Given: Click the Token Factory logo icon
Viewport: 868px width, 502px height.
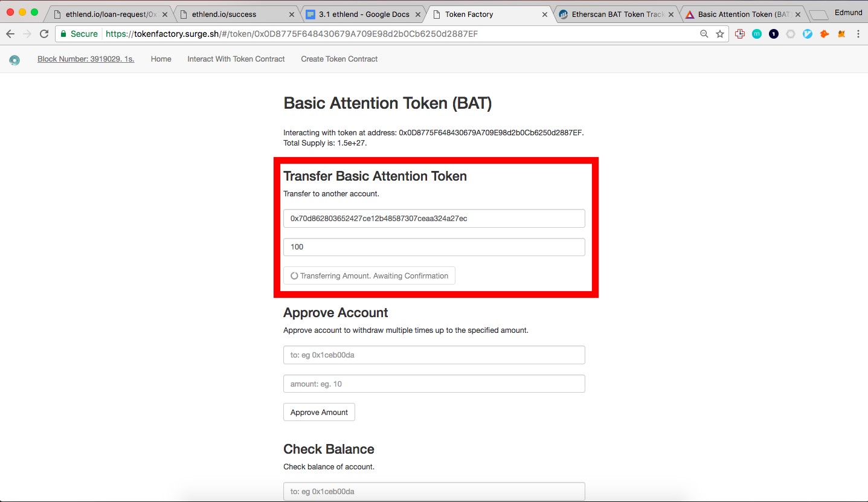Looking at the screenshot, I should point(14,60).
